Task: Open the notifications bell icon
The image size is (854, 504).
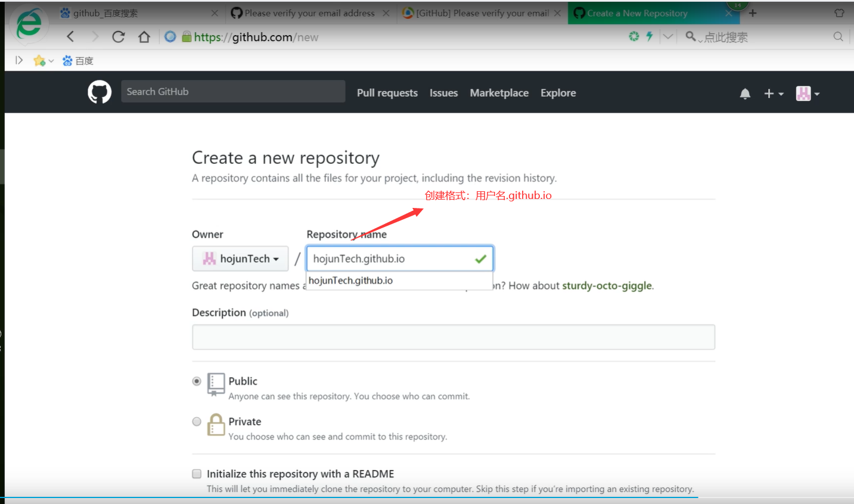Action: 745,94
